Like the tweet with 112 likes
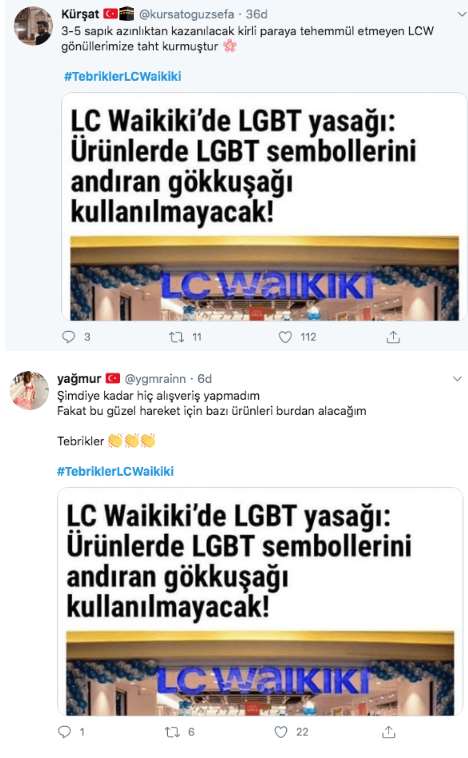 click(x=285, y=336)
